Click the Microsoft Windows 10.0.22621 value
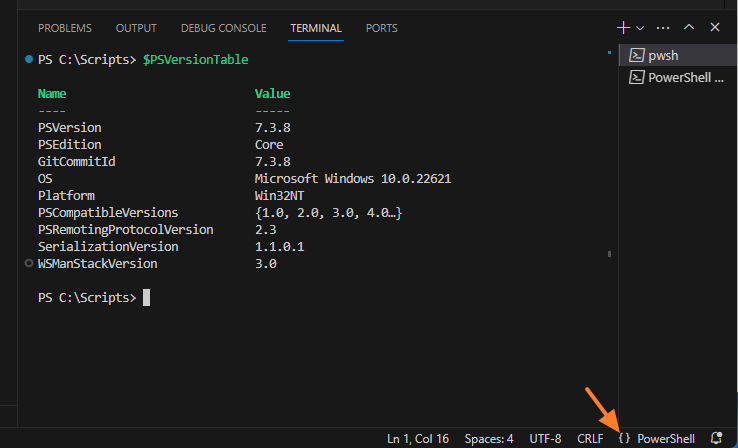The image size is (738, 448). 353,179
